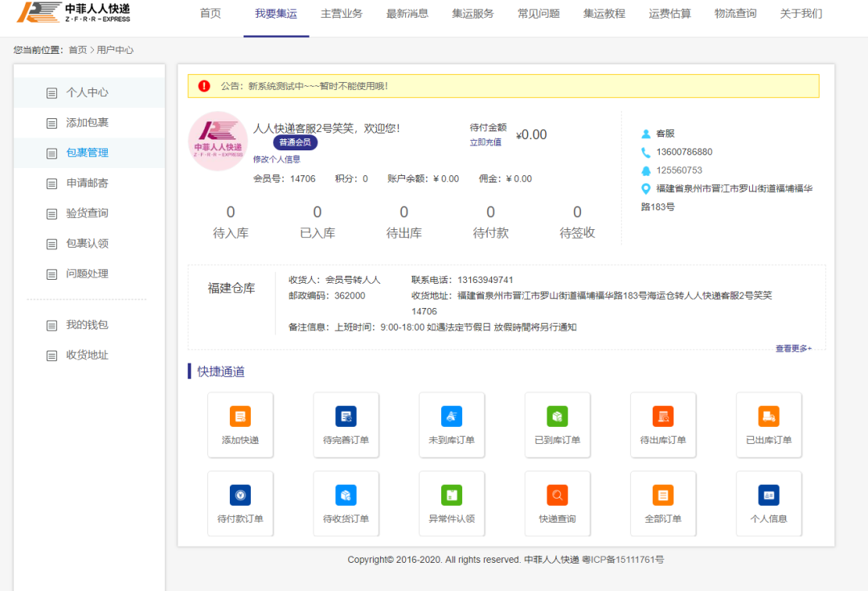
Task: Select the 我要集运 navigation tab
Action: click(276, 14)
